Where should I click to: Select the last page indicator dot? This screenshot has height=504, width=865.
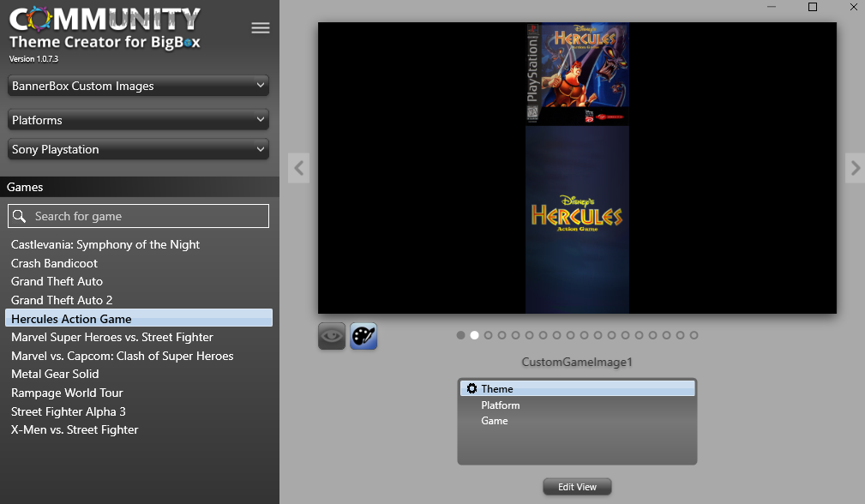[694, 335]
